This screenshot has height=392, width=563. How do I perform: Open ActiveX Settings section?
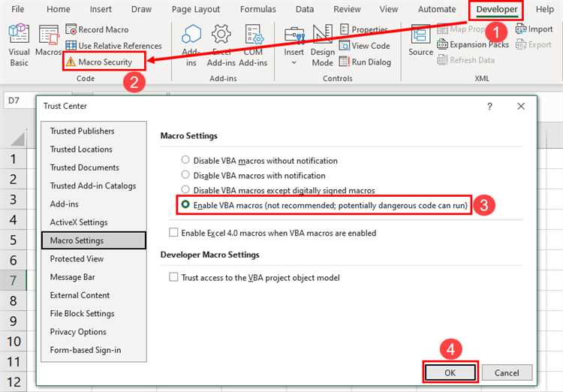point(94,222)
